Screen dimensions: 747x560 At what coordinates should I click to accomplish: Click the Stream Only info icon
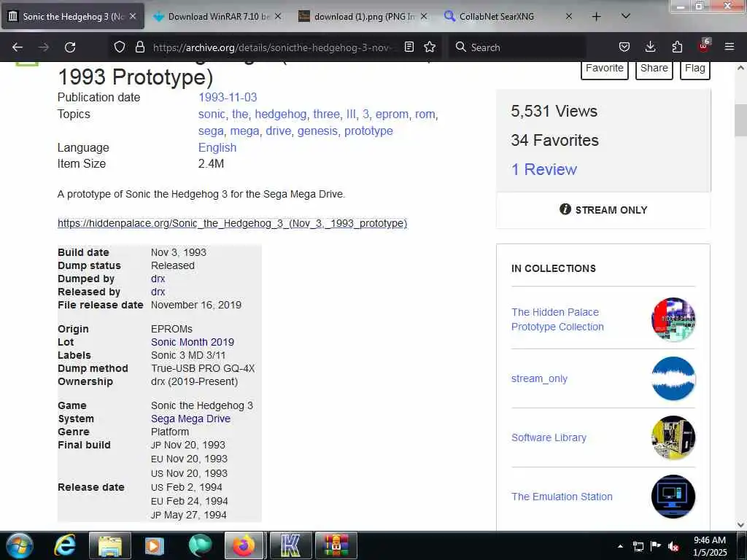pyautogui.click(x=565, y=209)
